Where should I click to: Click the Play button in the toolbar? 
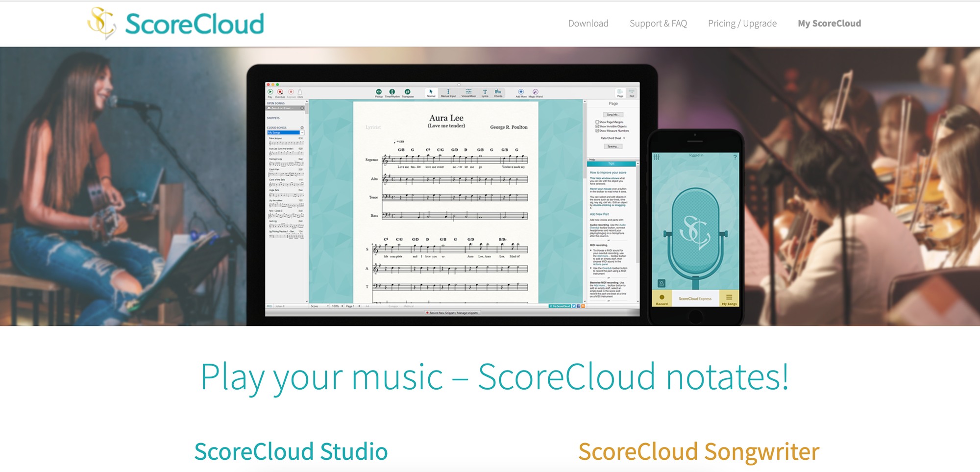(270, 92)
